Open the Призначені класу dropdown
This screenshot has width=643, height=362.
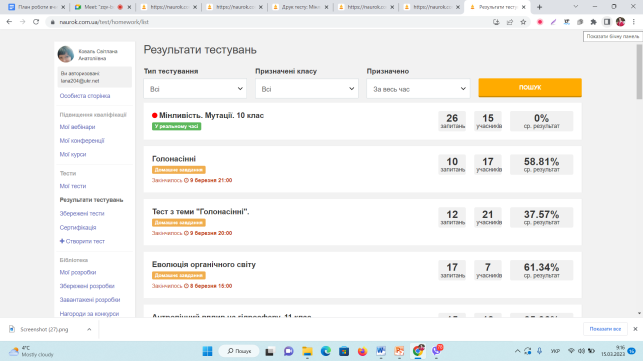click(307, 89)
